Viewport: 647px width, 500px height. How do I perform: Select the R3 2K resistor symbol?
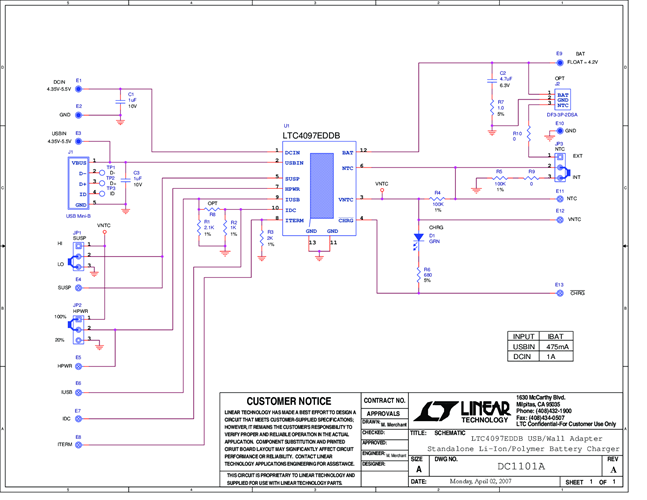click(260, 238)
